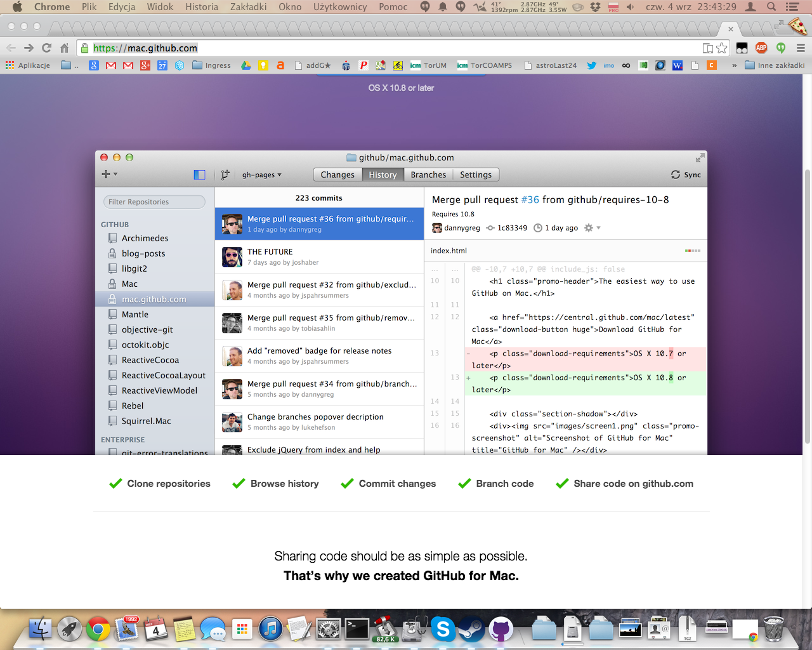
Task: Open the Google Calendar bookmark icon
Action: click(162, 65)
